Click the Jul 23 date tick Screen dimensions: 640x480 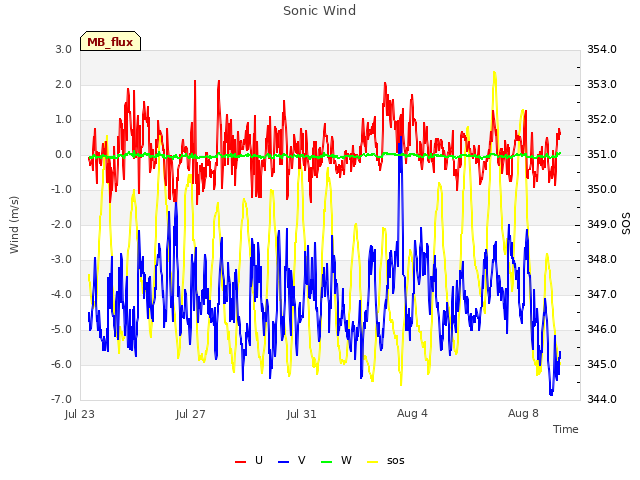(x=80, y=414)
